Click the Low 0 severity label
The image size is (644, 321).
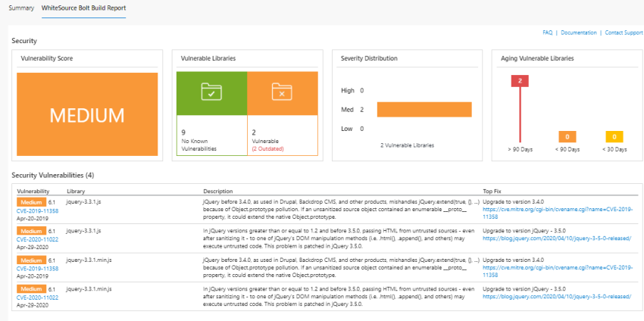point(352,129)
